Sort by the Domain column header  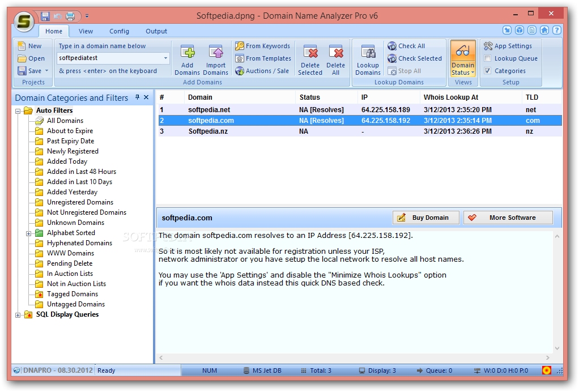pyautogui.click(x=240, y=97)
